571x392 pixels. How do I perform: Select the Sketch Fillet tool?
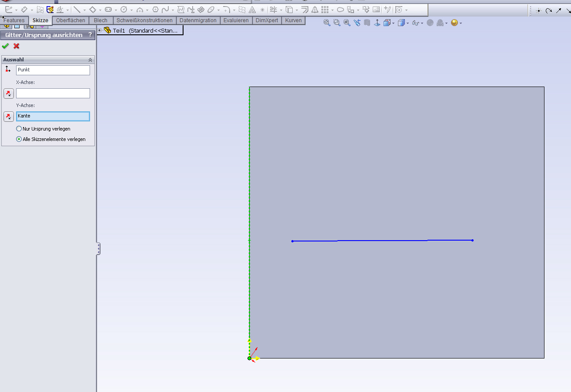[226, 10]
